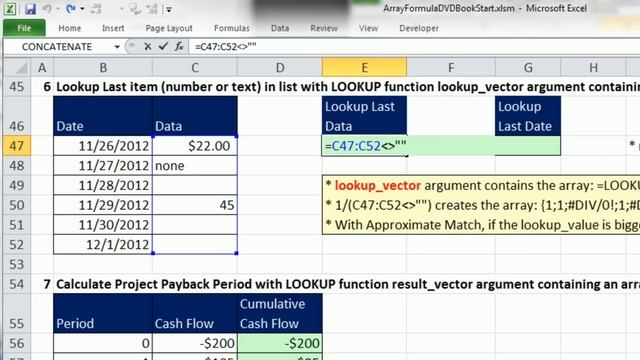Click the Excel application icon
Screen dimensions: 640x360
click(x=10, y=9)
